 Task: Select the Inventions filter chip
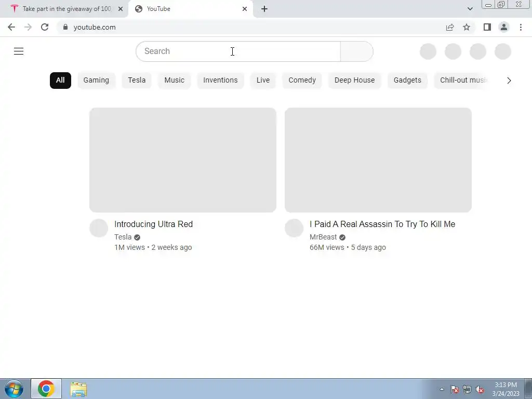[x=220, y=81]
